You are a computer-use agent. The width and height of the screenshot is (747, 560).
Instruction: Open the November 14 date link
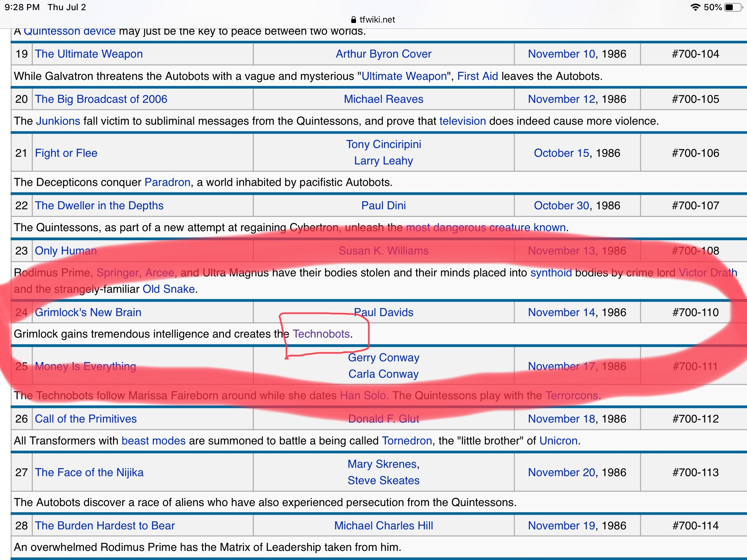click(x=561, y=312)
